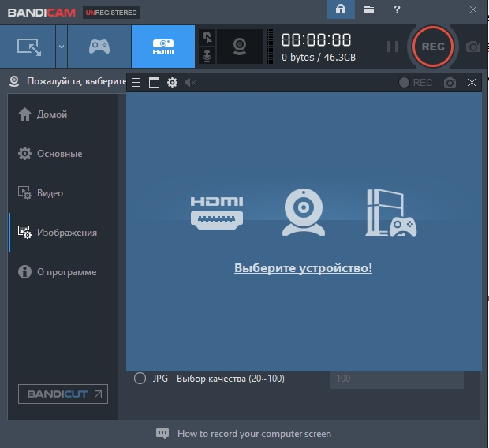Screen dimensions: 489x448
Task: Open the Основные settings tab
Action: [x=50, y=154]
